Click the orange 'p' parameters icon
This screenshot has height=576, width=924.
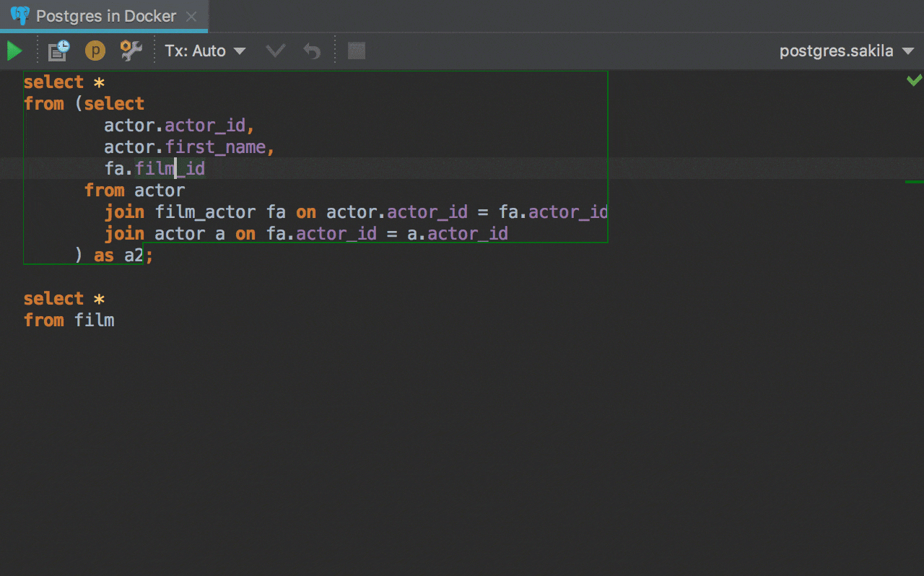[x=95, y=51]
